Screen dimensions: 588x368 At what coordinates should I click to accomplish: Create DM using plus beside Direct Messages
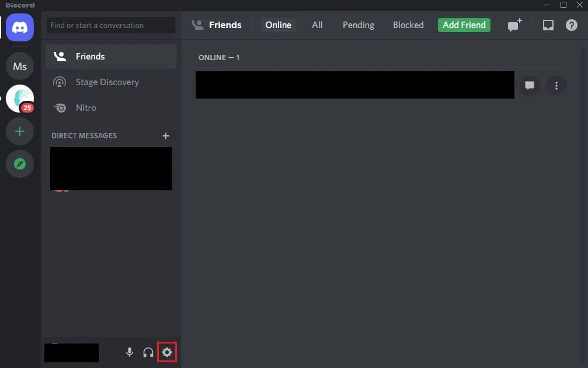(166, 136)
